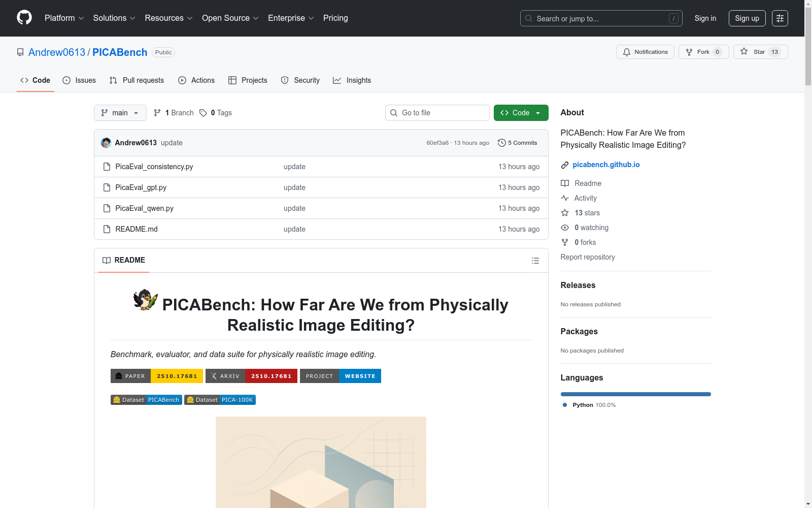Expand the Open Source menu
Screen dimensions: 812x508
click(230, 18)
